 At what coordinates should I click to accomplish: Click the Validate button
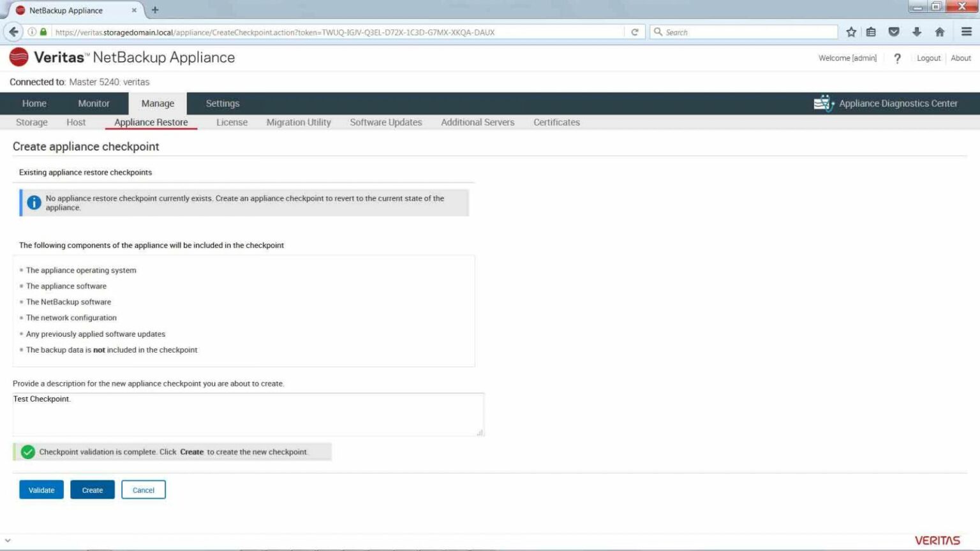tap(41, 490)
